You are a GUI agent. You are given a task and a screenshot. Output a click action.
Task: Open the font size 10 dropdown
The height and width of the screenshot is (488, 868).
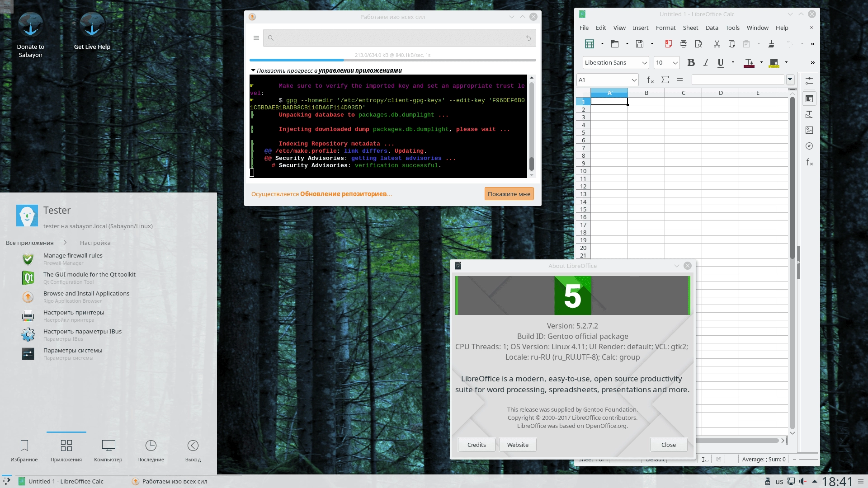point(675,63)
